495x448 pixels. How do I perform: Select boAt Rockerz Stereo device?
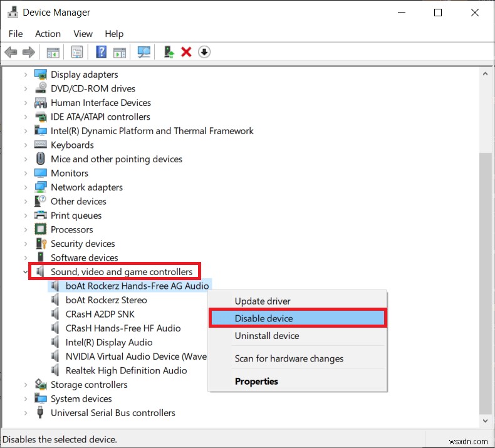107,300
